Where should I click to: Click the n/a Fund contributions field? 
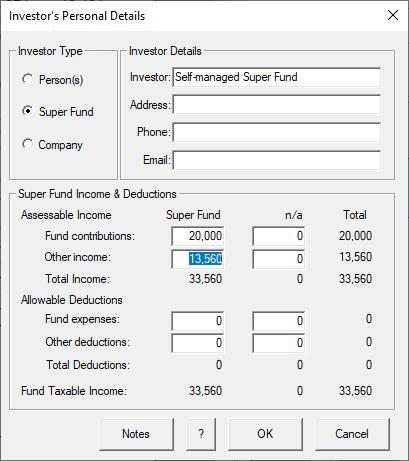click(x=278, y=236)
